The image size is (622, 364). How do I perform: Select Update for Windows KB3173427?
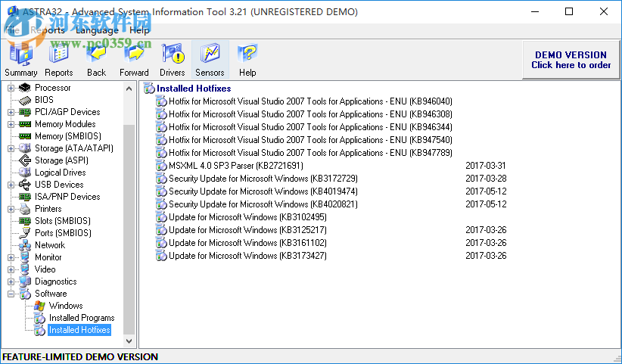(x=248, y=256)
